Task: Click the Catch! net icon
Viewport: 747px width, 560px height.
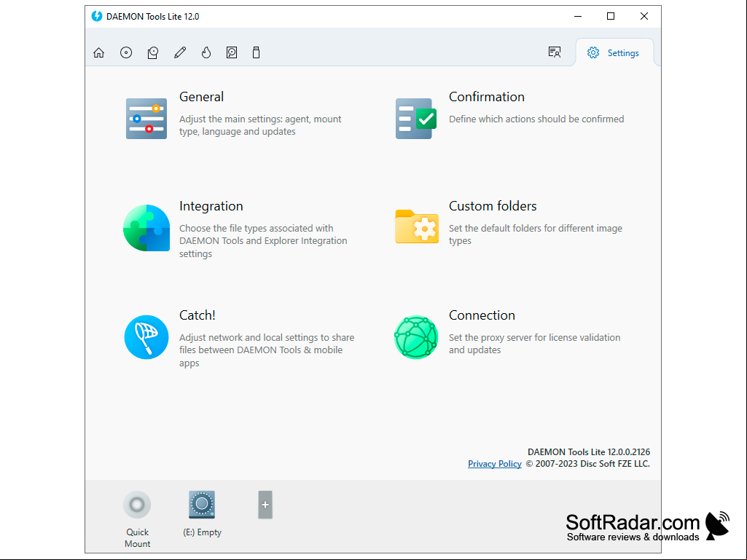Action: click(x=146, y=337)
